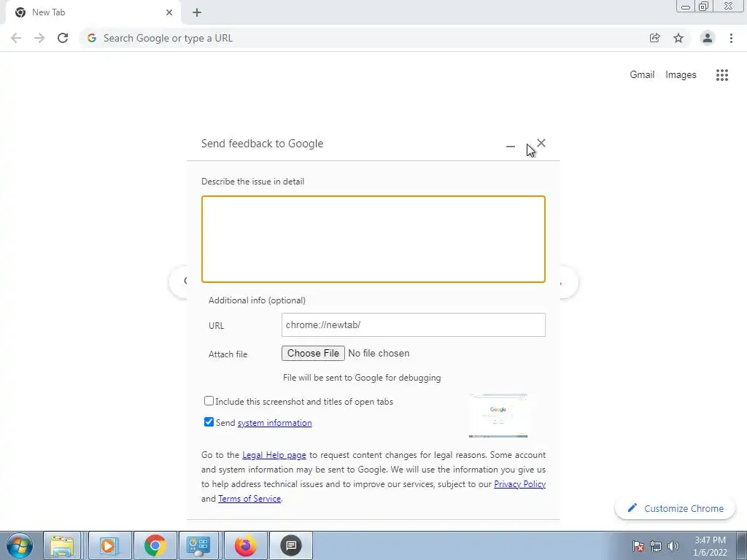747x560 pixels.
Task: Go back using the back arrow
Action: pyautogui.click(x=16, y=38)
